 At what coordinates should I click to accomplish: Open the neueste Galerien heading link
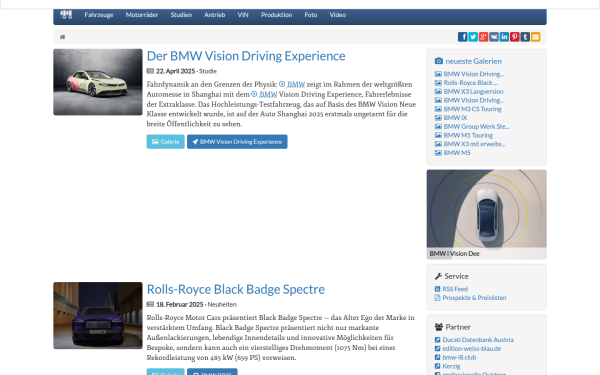point(473,61)
